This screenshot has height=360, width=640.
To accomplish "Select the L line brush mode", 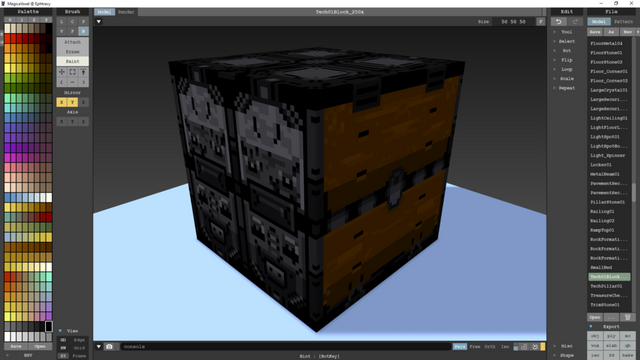I will [x=62, y=22].
